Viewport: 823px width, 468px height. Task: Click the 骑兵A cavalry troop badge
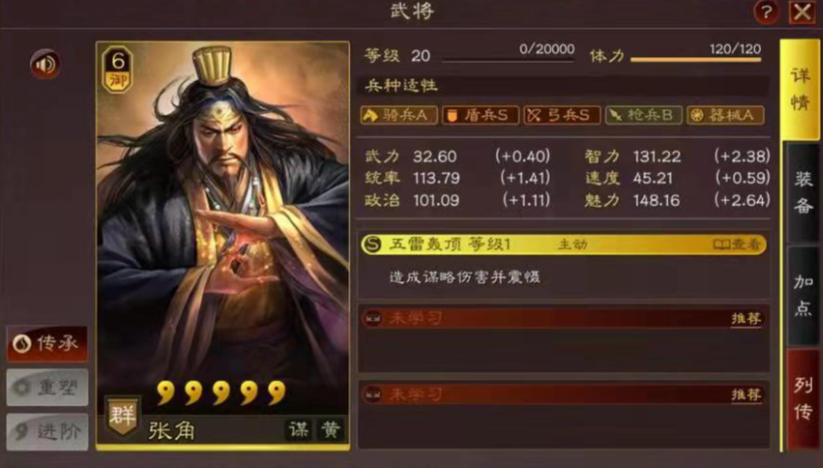point(399,115)
